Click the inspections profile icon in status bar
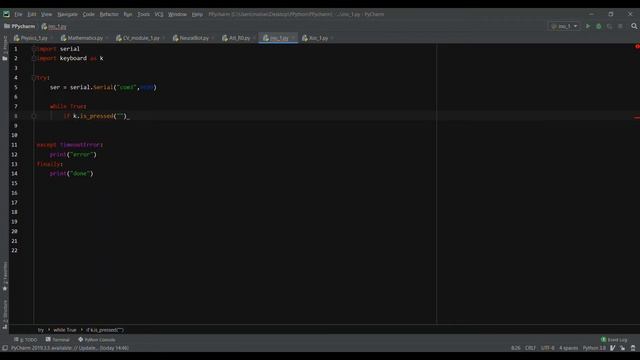Image resolution: width=640 pixels, height=360 pixels. (613, 348)
